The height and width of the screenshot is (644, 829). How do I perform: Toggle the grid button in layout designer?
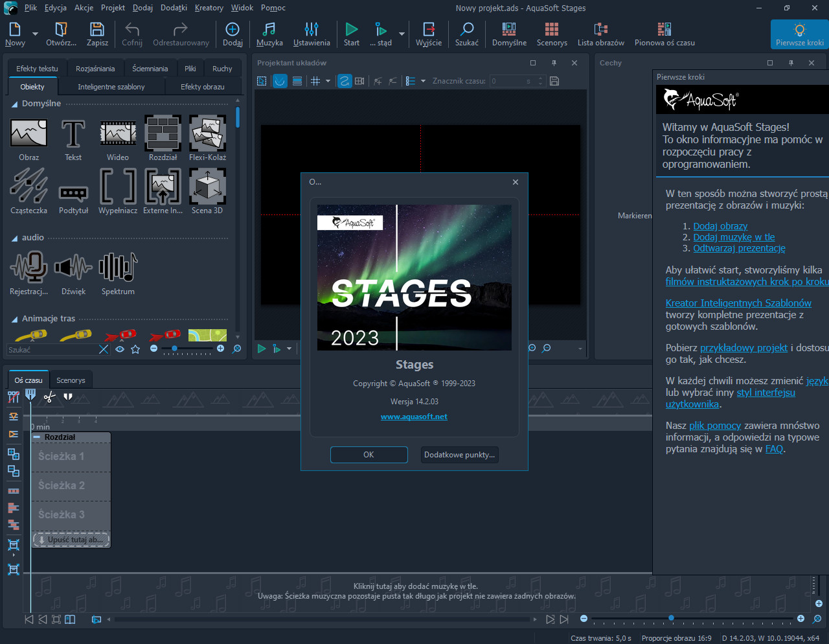(x=315, y=81)
